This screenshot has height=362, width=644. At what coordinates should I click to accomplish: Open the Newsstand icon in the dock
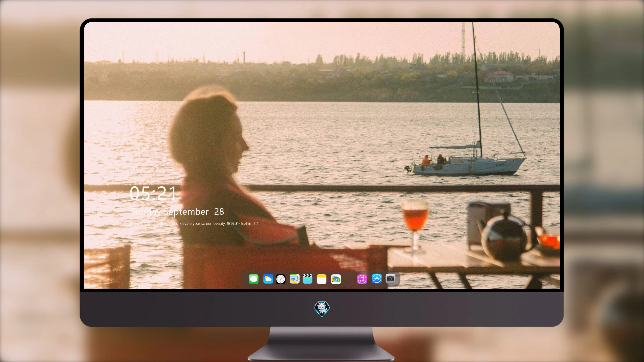point(336,279)
